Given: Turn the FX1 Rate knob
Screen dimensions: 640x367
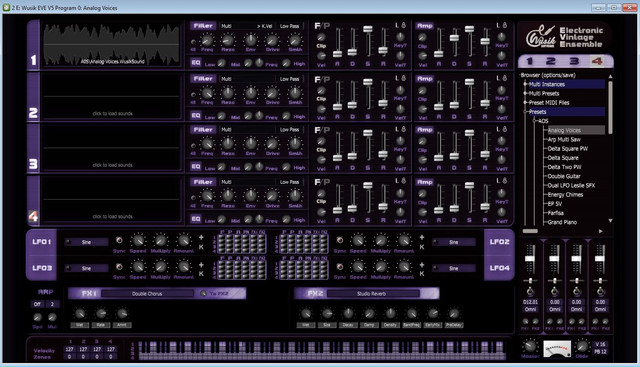Looking at the screenshot, I should pyautogui.click(x=101, y=314).
